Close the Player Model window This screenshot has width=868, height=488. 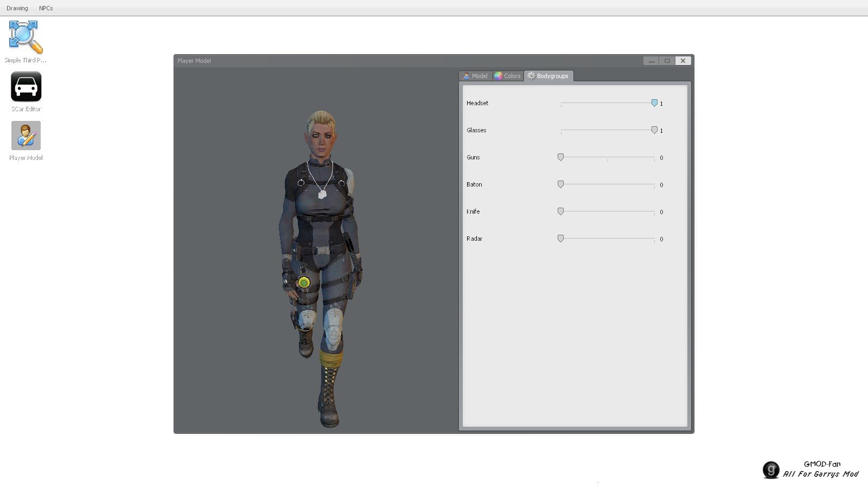pos(683,61)
